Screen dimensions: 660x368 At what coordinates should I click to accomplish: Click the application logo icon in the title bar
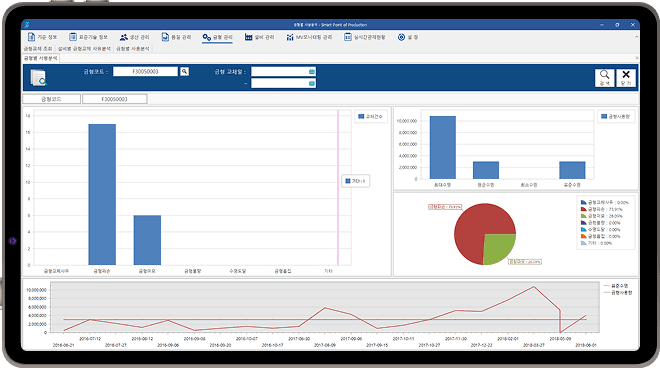(27, 25)
